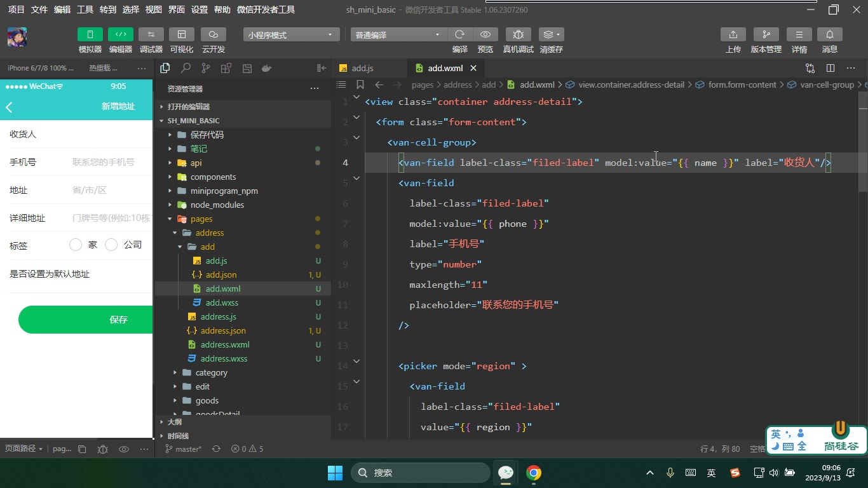Open the 云开发 cloud development icon
Screen dimensions: 868x488
214,34
